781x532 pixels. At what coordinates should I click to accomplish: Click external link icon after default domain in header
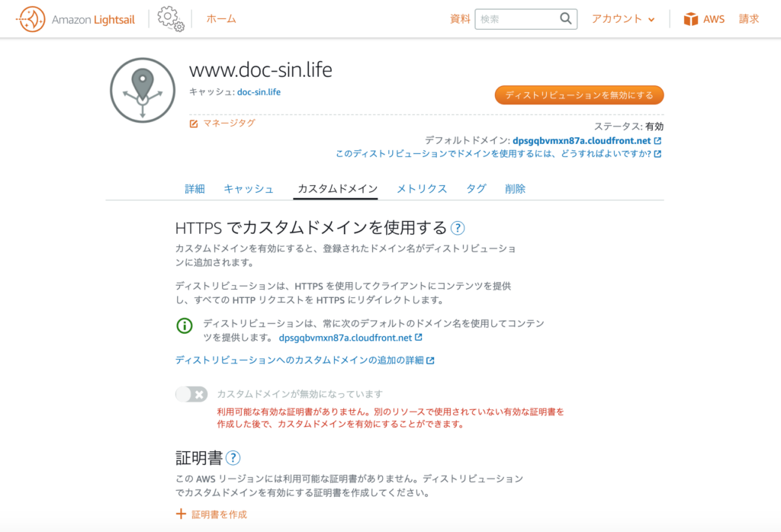[x=658, y=141]
